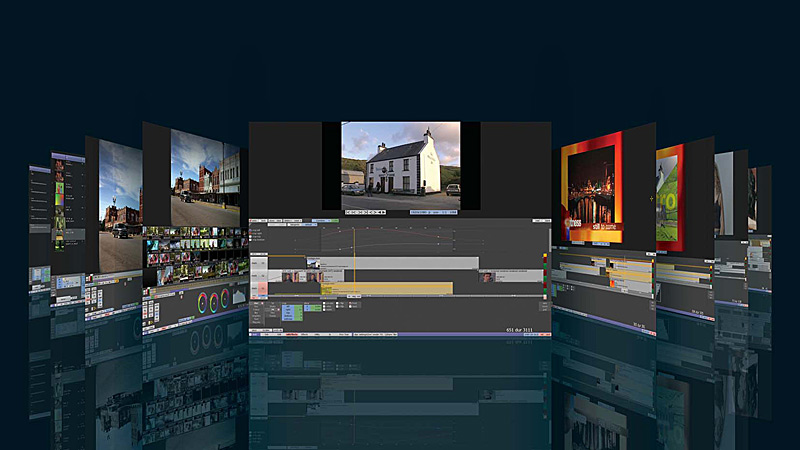Click the timecode field below the viewer

coord(432,212)
